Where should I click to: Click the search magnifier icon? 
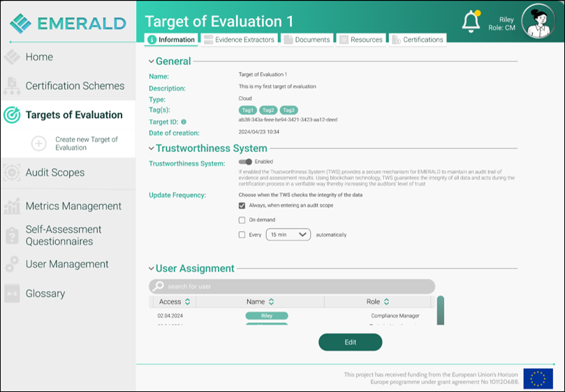coord(158,286)
